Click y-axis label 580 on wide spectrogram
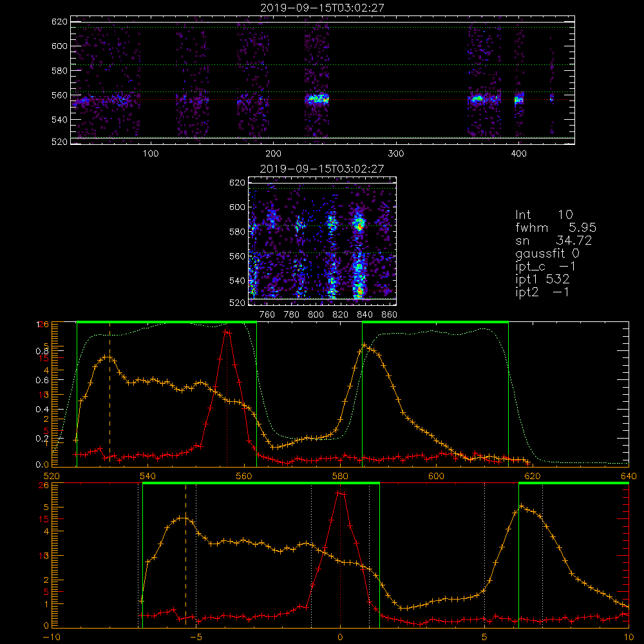Viewport: 644px width, 644px height. [59, 71]
